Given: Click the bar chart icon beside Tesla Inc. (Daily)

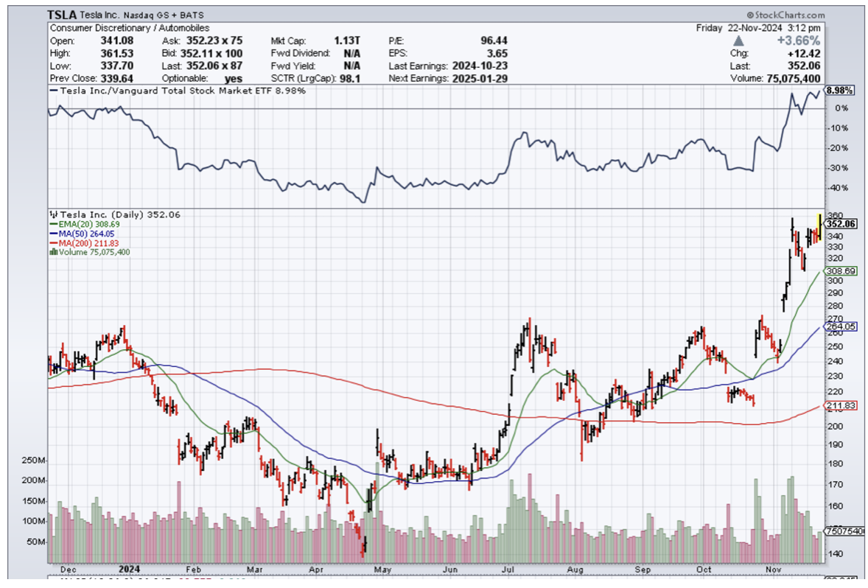Looking at the screenshot, I should 53,215.
